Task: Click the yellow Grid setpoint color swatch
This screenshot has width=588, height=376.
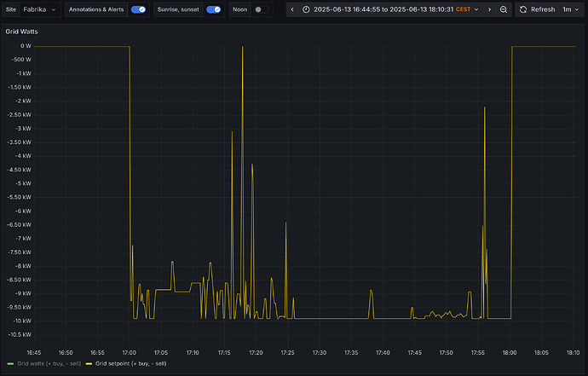Action: click(x=89, y=363)
